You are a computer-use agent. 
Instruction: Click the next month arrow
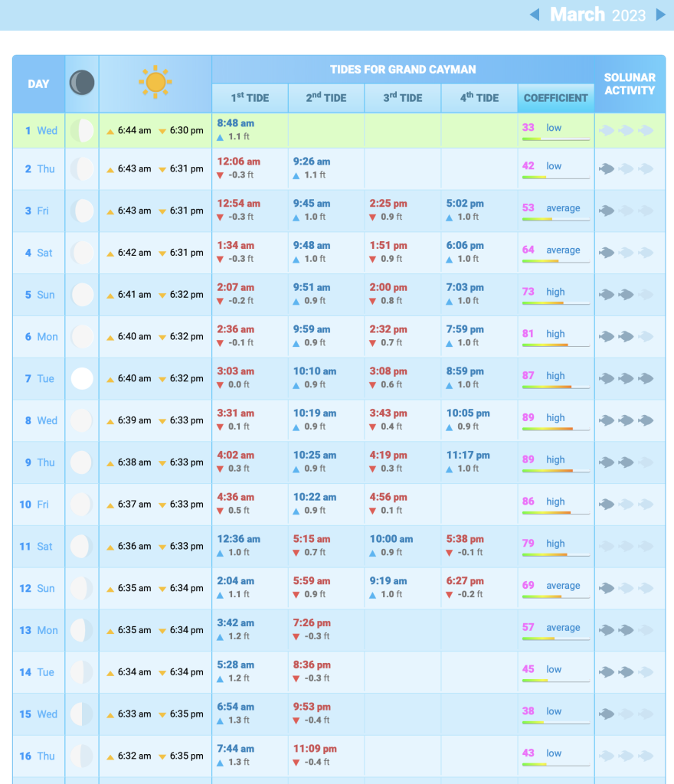click(x=660, y=15)
